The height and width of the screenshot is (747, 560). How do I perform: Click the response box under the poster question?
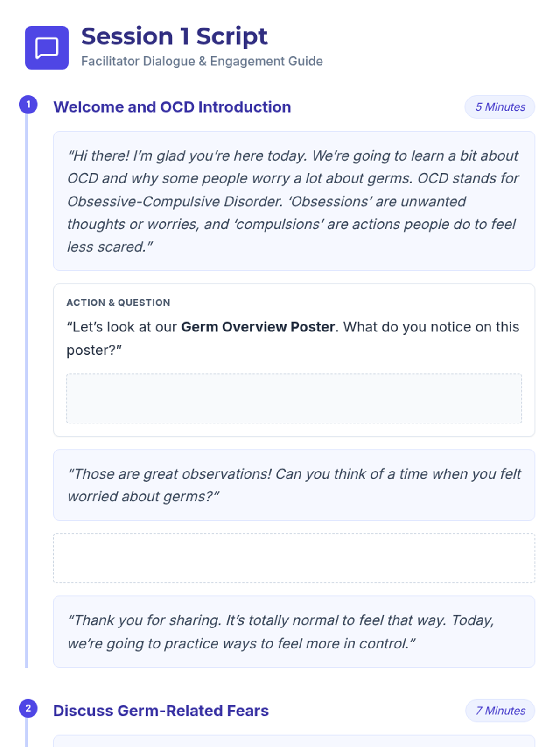[x=294, y=398]
